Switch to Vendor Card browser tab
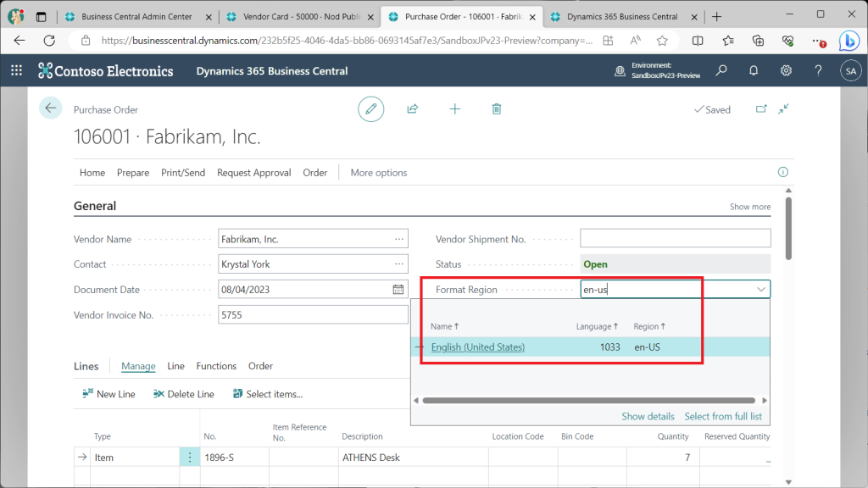The width and height of the screenshot is (868, 488). click(299, 17)
